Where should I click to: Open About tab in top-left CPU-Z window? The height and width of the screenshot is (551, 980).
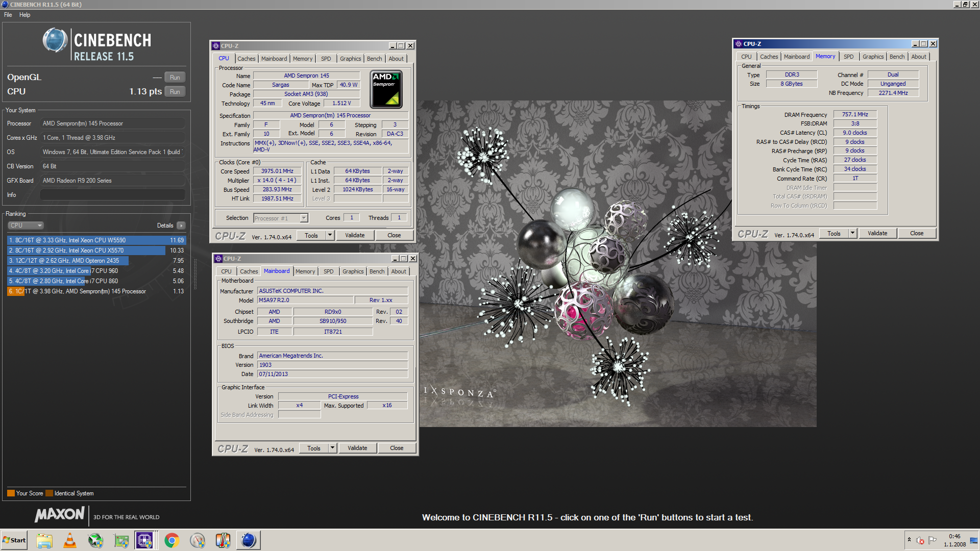[396, 59]
